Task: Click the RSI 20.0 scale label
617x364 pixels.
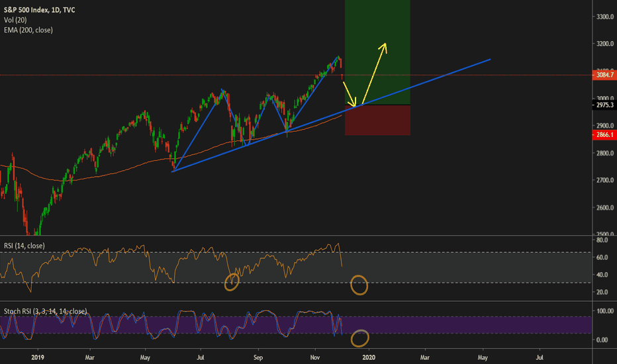Action: (x=602, y=292)
